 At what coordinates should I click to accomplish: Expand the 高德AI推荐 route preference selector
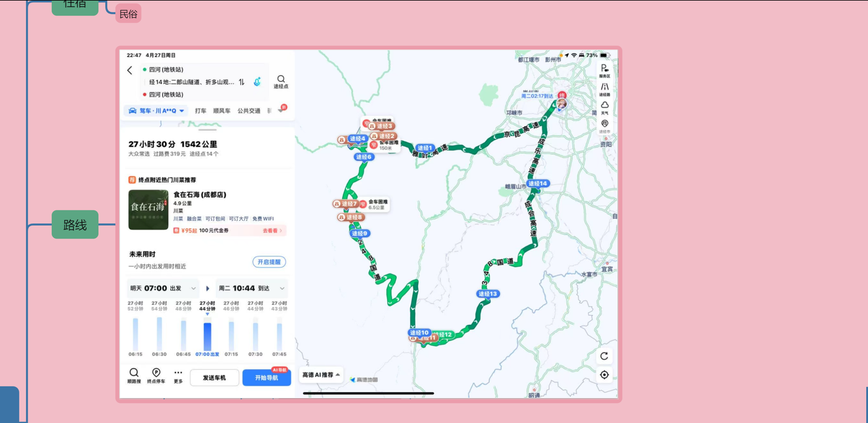pyautogui.click(x=321, y=375)
